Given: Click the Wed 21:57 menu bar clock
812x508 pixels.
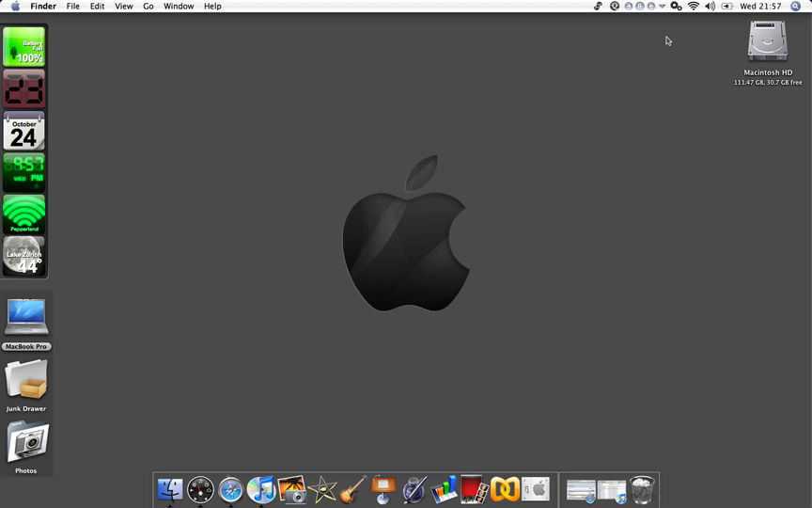Looking at the screenshot, I should coord(760,7).
